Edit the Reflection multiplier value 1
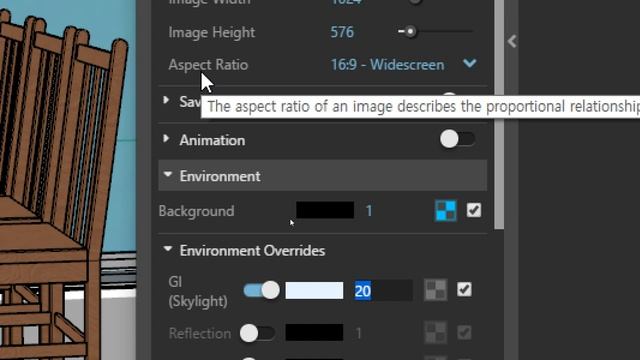 pos(358,333)
